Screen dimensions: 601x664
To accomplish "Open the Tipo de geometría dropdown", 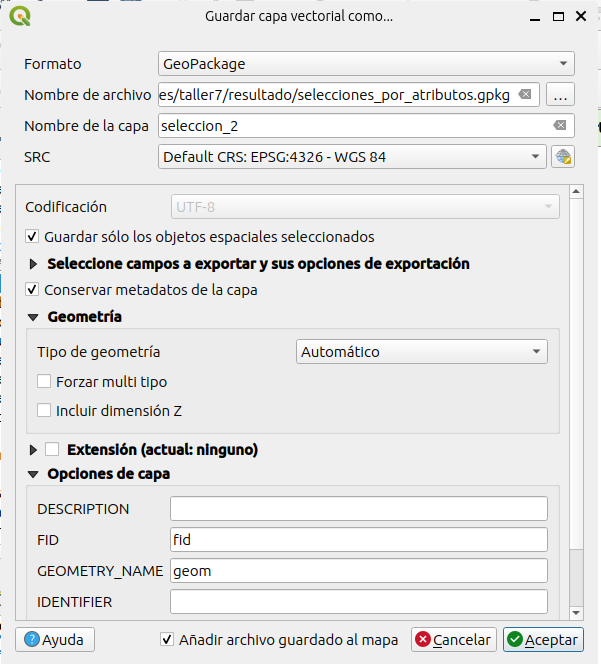I will click(x=422, y=352).
